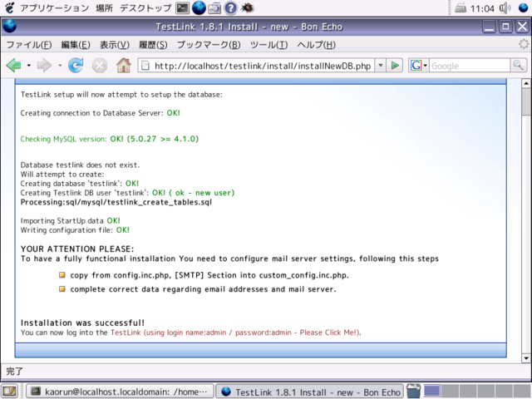Reload the page with the Reload icon

click(76, 65)
